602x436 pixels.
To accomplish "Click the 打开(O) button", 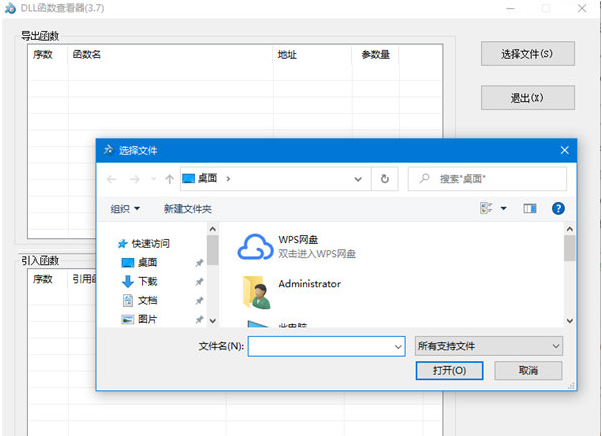I will point(449,370).
